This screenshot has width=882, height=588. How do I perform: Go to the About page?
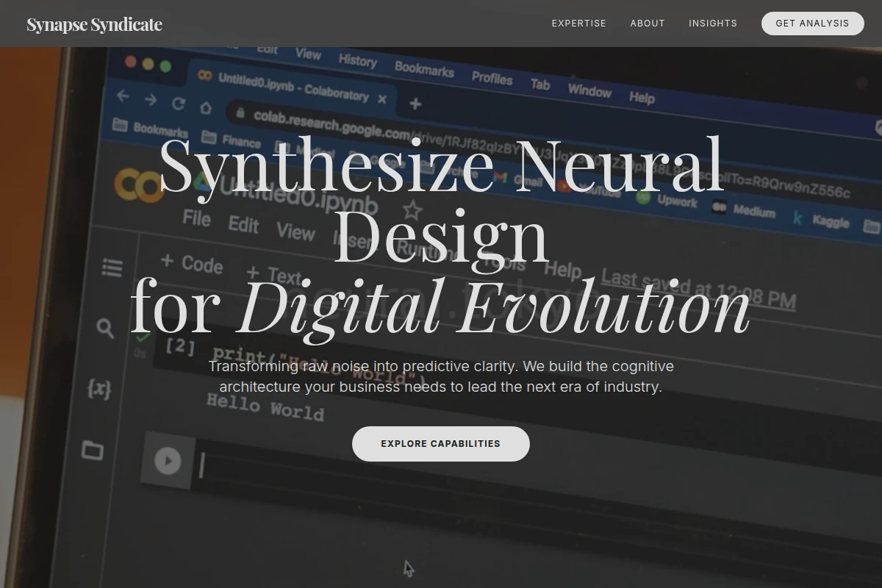[x=648, y=24]
